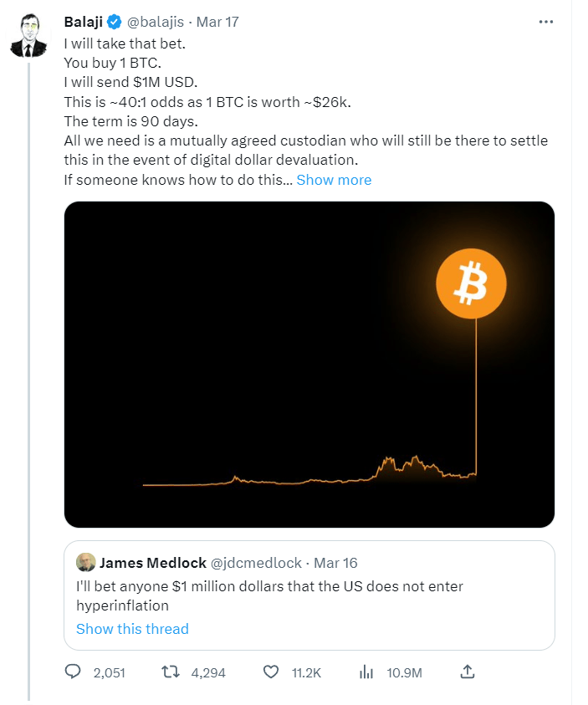
Task: Like the tweet with the heart icon
Action: click(x=270, y=672)
